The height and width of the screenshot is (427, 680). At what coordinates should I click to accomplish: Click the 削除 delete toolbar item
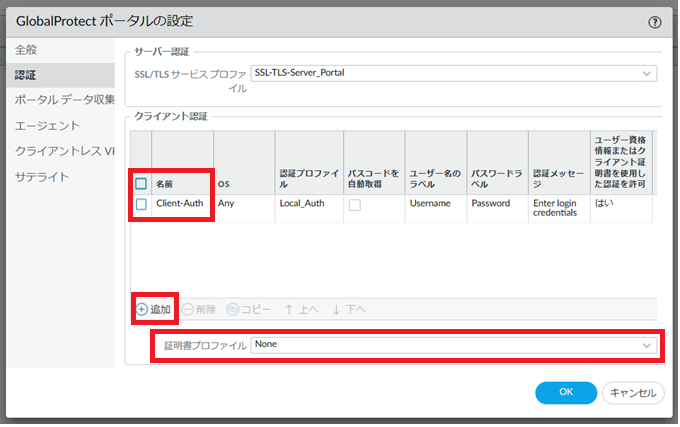point(199,309)
